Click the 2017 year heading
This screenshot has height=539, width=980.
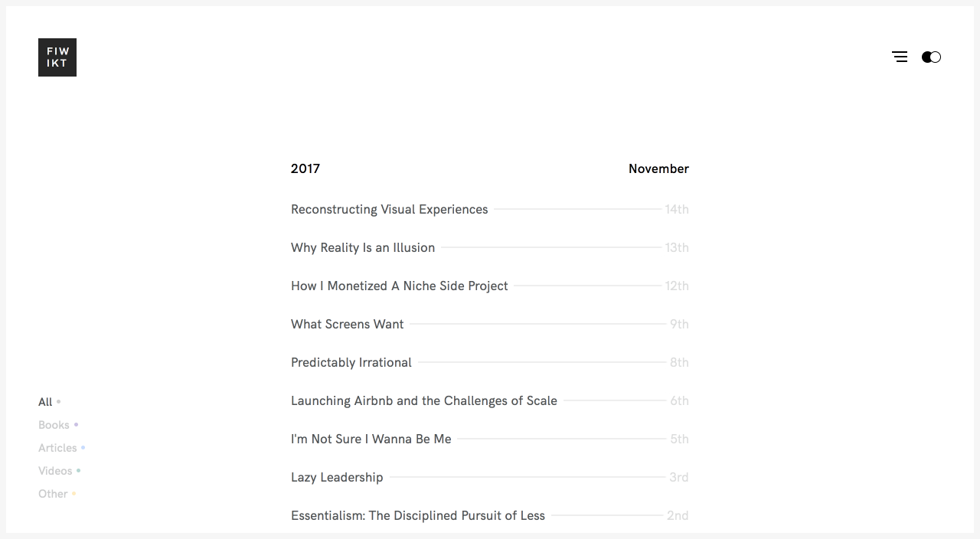click(305, 168)
